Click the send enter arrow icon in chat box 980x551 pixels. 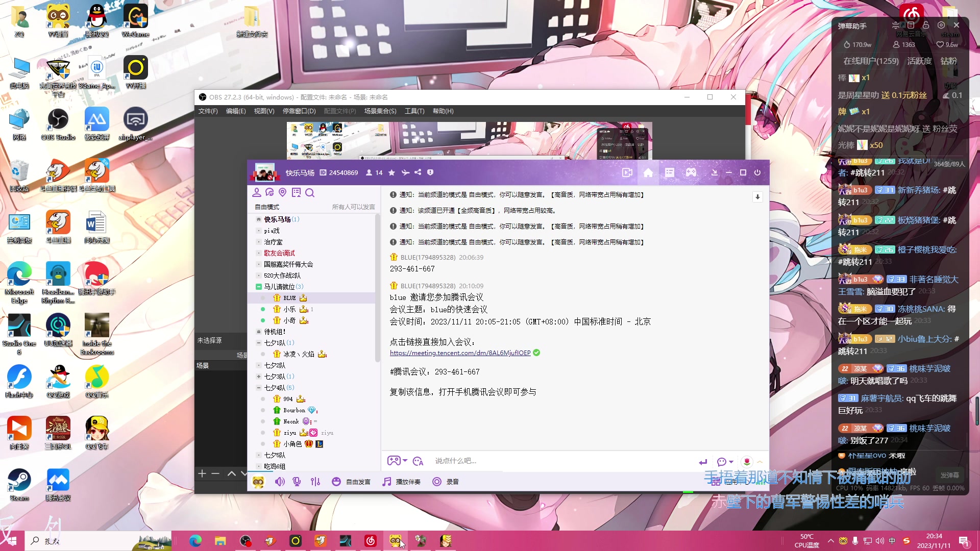[703, 462]
